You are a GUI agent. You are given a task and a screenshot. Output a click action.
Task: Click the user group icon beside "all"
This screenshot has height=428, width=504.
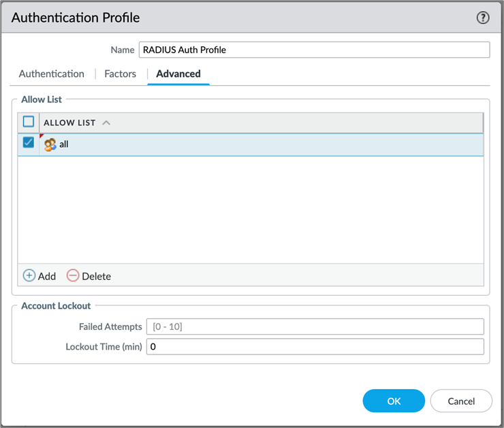tap(50, 144)
